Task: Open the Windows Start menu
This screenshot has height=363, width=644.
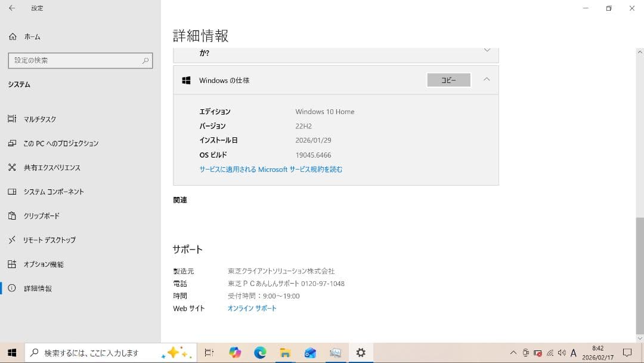Action: (12, 353)
